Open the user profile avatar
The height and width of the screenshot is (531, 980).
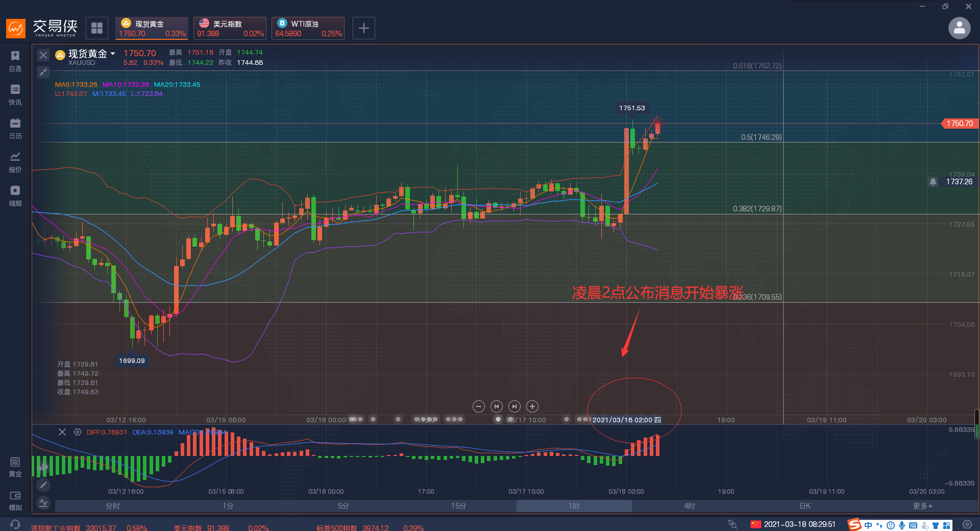click(x=959, y=28)
